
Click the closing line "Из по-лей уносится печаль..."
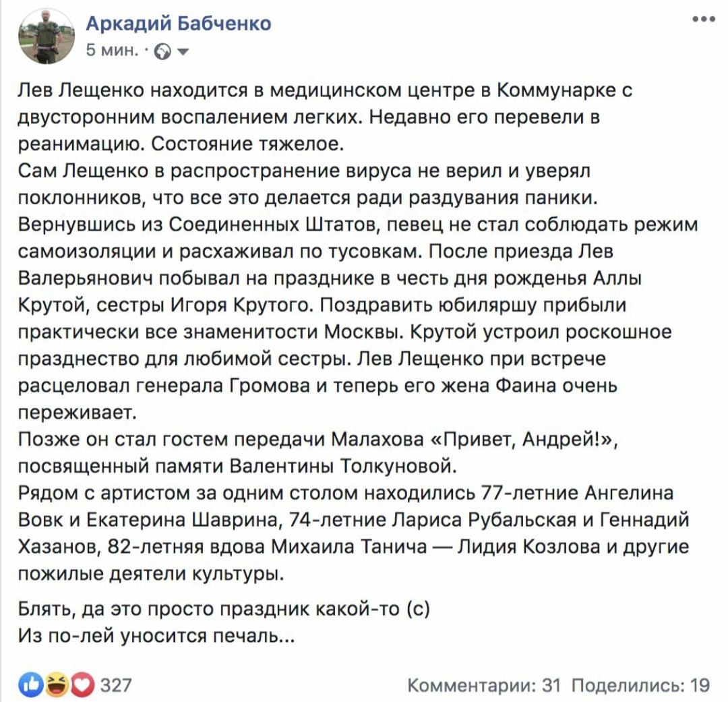[x=157, y=635]
